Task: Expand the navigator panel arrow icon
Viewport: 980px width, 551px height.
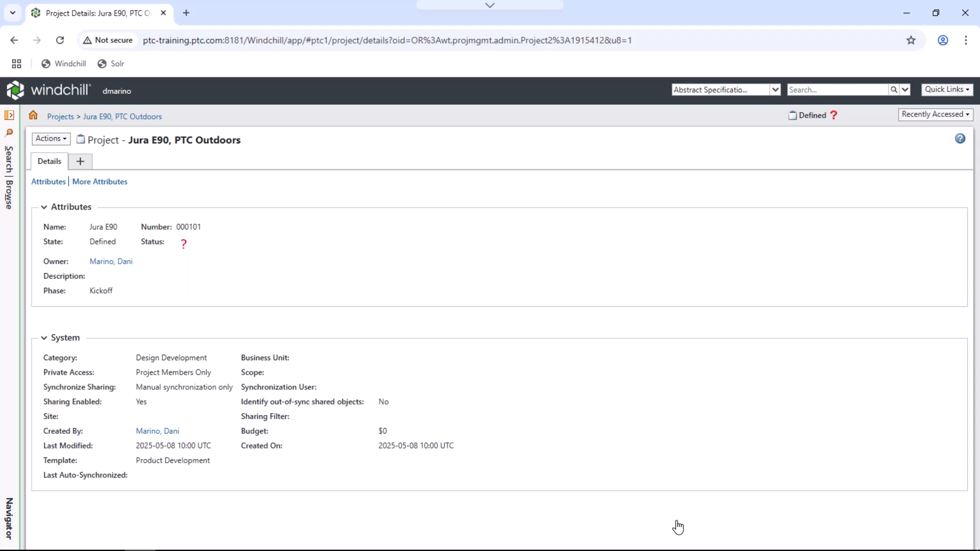Action: tap(9, 115)
